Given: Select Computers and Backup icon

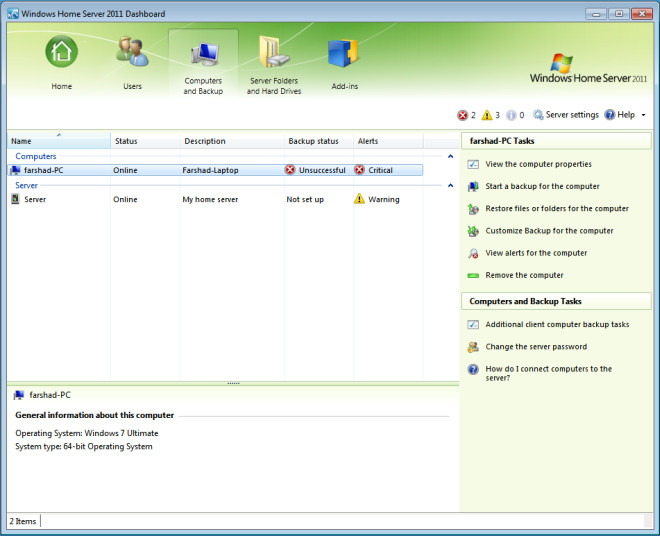Looking at the screenshot, I should point(204,54).
